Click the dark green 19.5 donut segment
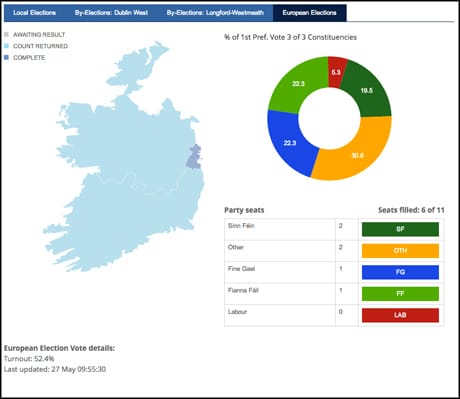 pos(366,90)
